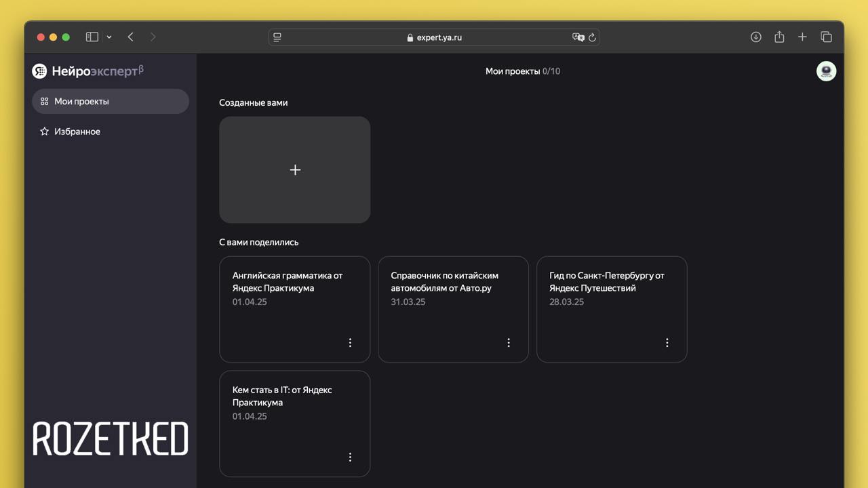Click the С вами поделились heading
Viewport: 868px width, 488px height.
pyautogui.click(x=259, y=242)
